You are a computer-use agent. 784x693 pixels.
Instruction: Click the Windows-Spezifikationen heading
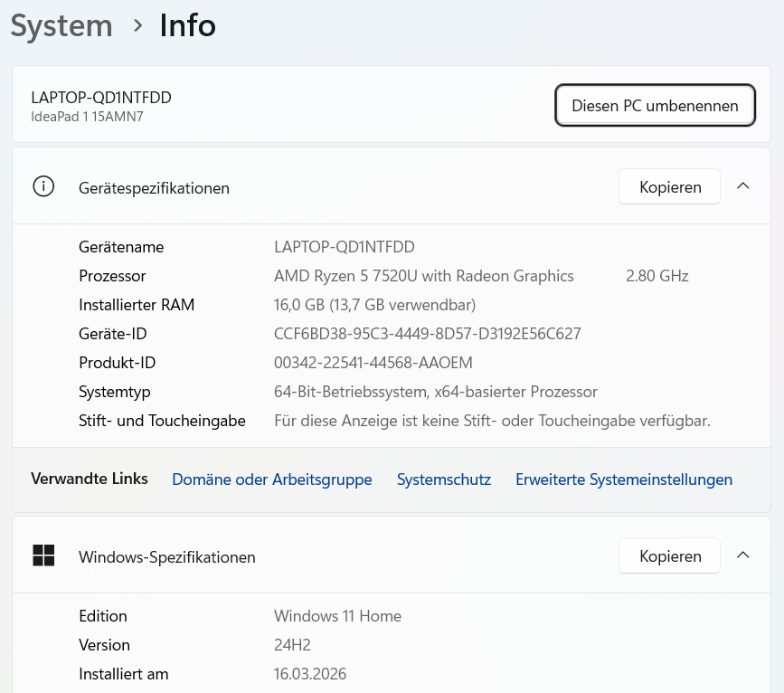167,557
